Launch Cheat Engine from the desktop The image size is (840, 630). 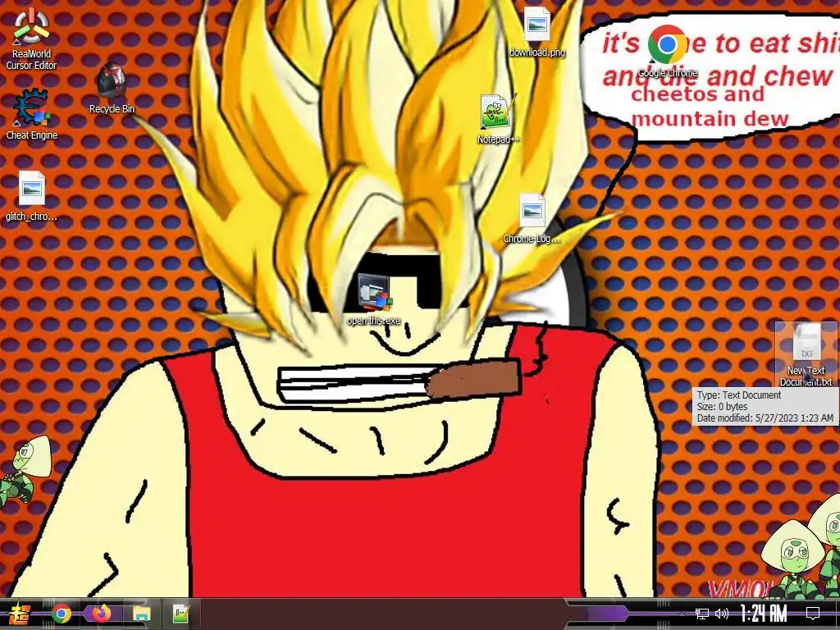coord(31,114)
